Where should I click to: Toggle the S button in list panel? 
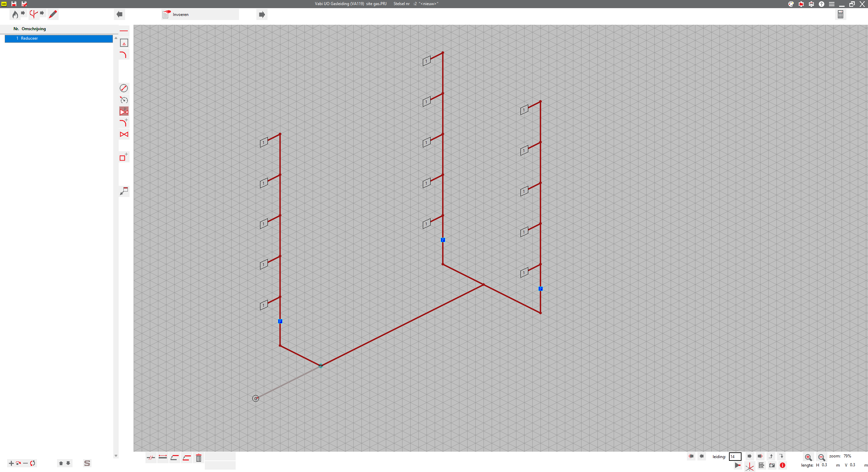click(x=87, y=463)
